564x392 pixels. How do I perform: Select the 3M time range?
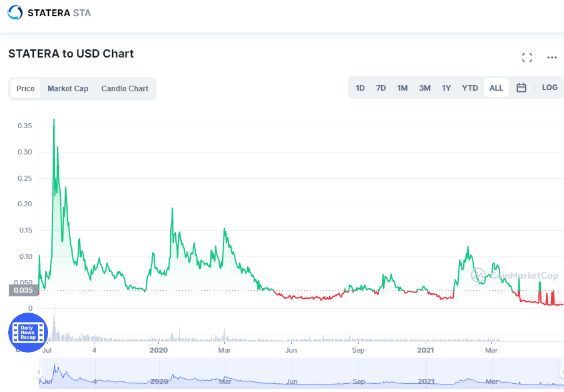tap(425, 88)
